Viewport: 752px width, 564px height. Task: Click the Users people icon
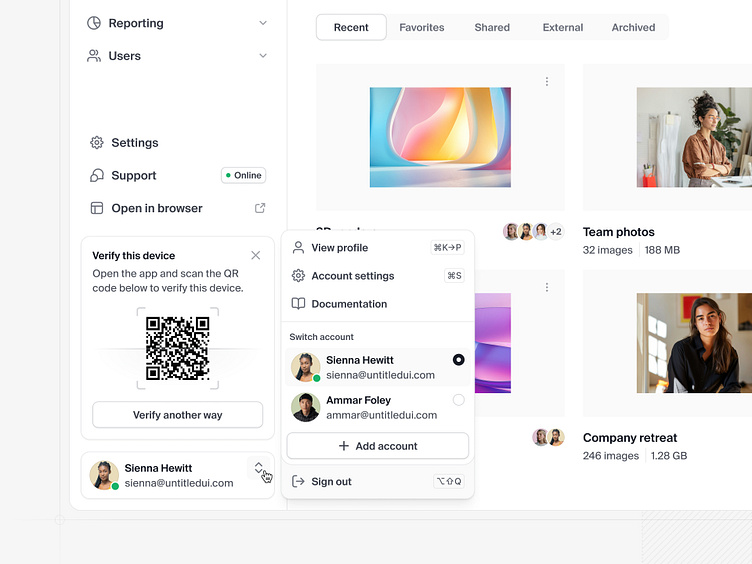pyautogui.click(x=94, y=56)
